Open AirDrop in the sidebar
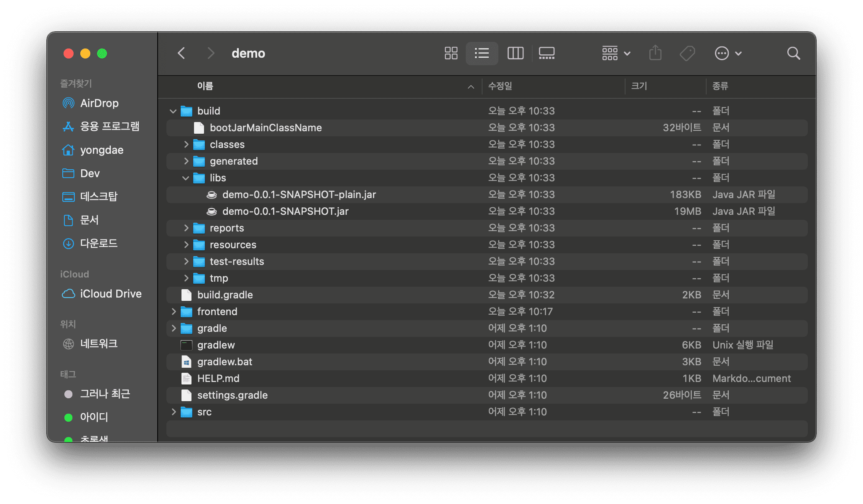Screen dimensions: 863x504 [x=99, y=103]
